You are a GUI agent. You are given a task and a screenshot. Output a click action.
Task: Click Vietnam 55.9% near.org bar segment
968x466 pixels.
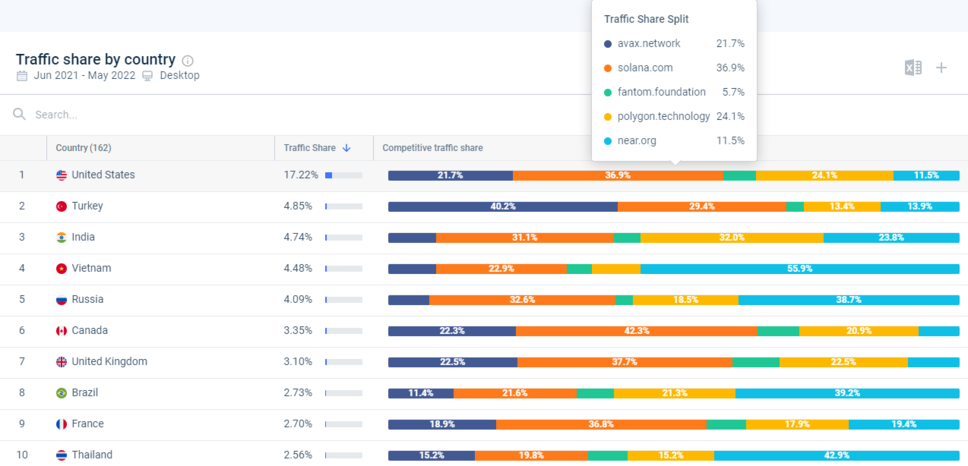point(800,268)
